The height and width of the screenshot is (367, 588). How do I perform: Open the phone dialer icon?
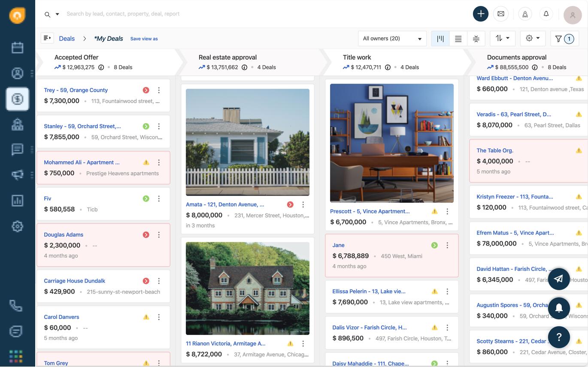(x=16, y=306)
